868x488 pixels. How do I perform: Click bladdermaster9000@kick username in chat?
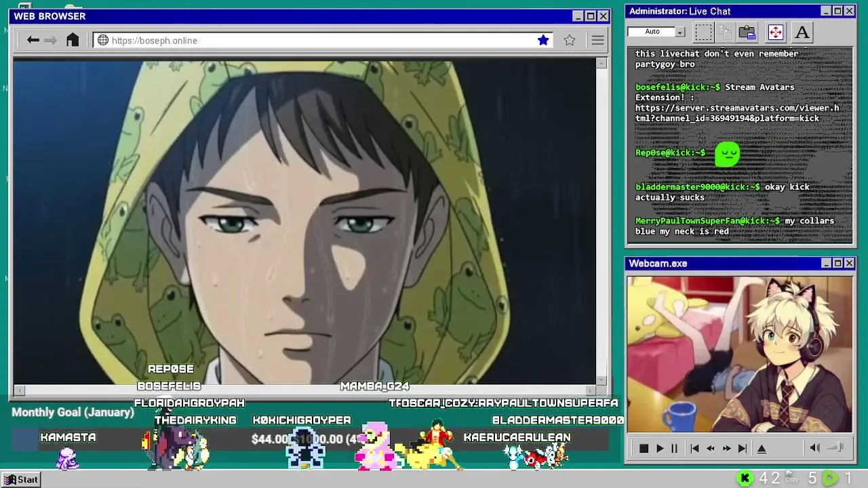pos(698,187)
